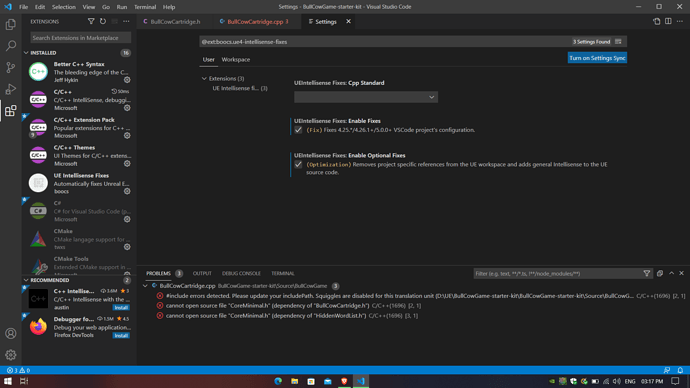
Task: Manage C/C++ Themes extension gear
Action: click(127, 164)
